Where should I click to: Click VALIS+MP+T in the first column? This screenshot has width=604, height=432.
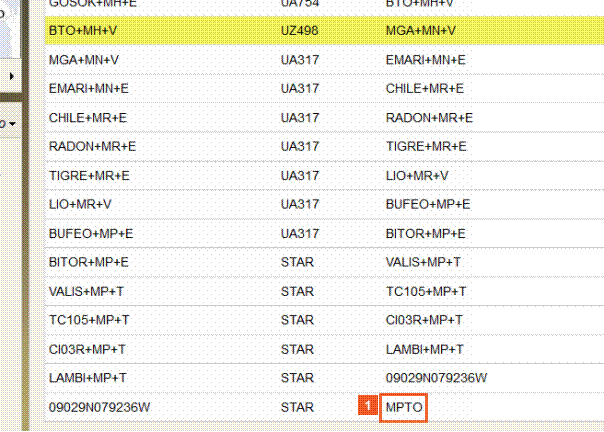point(86,291)
